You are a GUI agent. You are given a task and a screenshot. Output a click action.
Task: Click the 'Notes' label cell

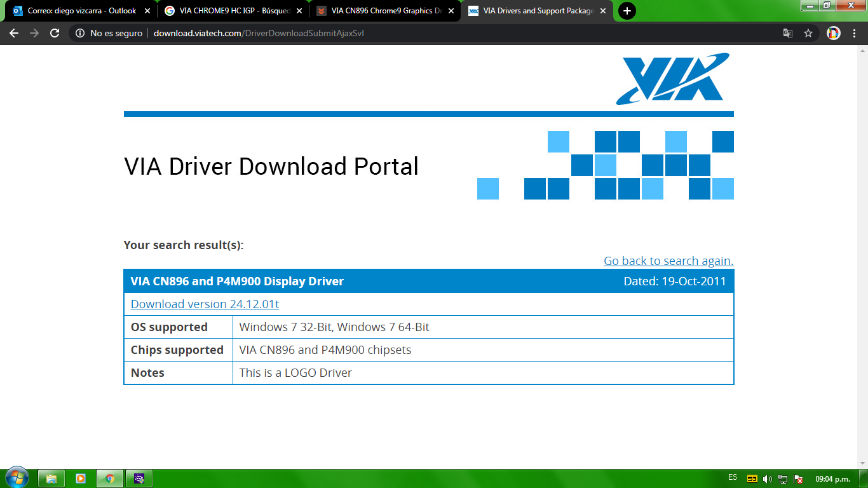179,373
